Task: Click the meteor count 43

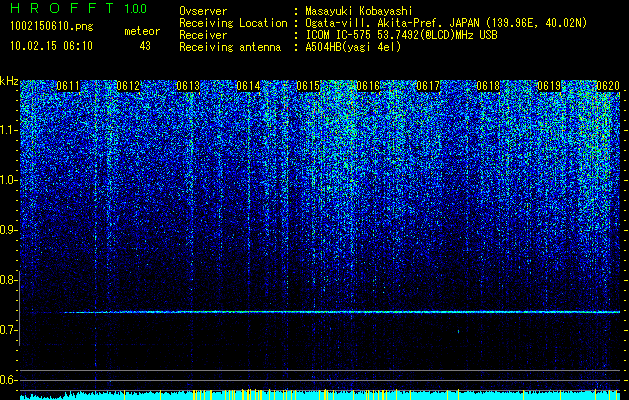Action: [145, 46]
